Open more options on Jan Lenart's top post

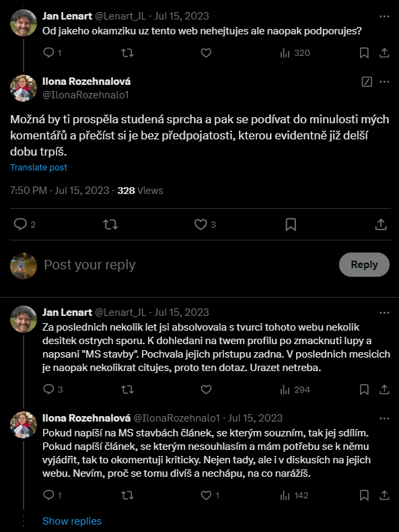click(384, 16)
